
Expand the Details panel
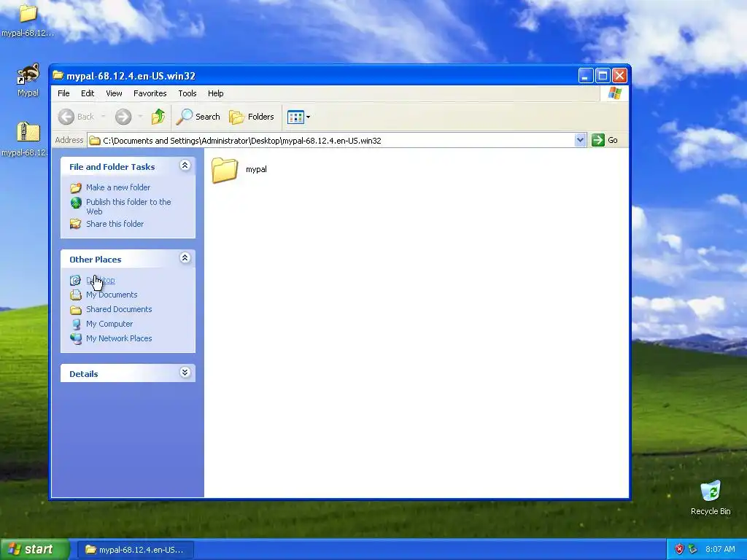coord(185,373)
